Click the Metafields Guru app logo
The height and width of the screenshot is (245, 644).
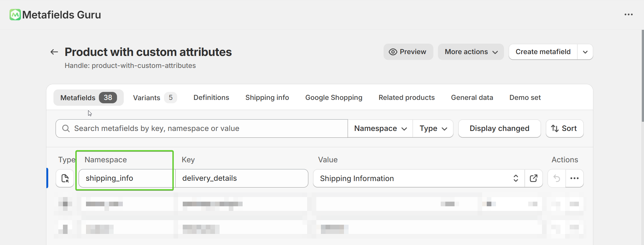point(15,15)
